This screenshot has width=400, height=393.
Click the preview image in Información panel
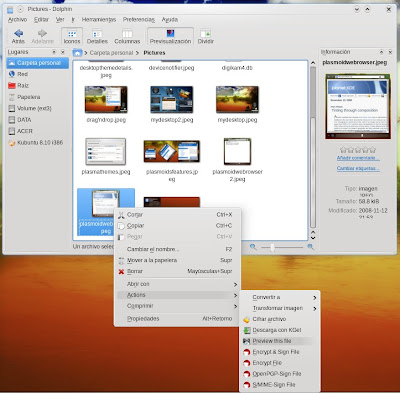(358, 107)
